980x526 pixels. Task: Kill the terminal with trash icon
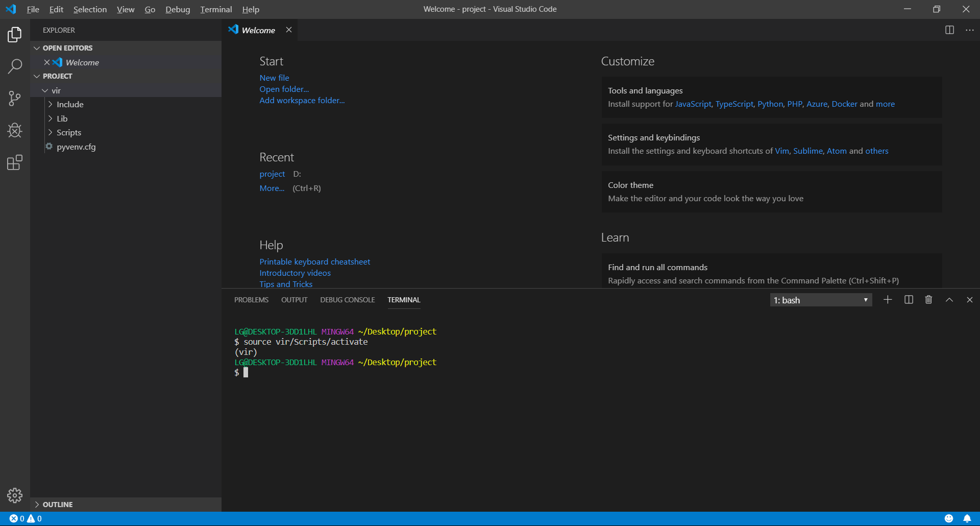click(x=928, y=300)
